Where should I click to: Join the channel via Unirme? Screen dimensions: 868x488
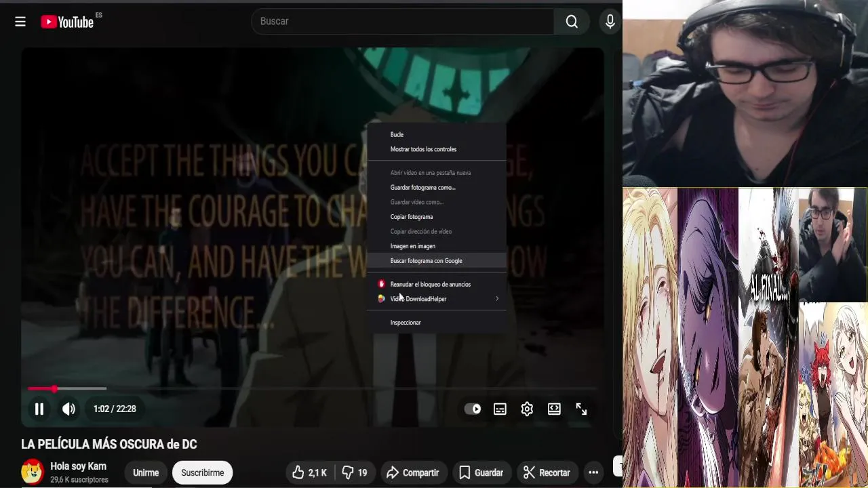pos(146,472)
